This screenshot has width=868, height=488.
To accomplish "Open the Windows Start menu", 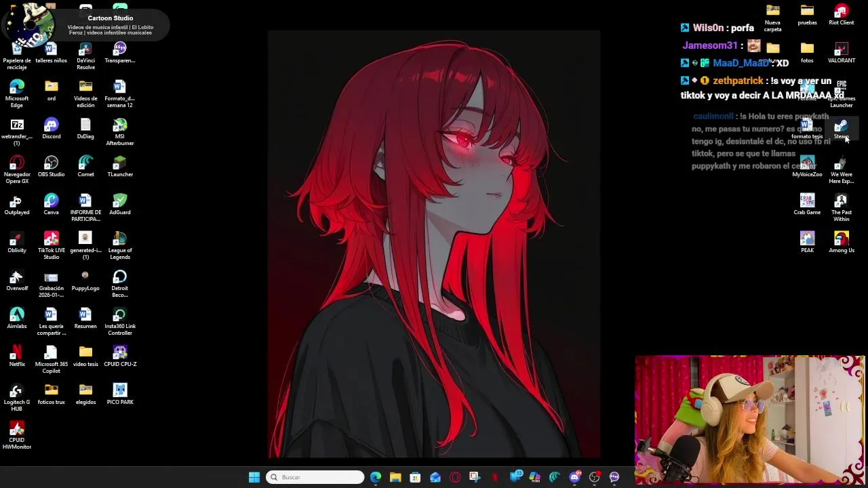I will (x=254, y=477).
